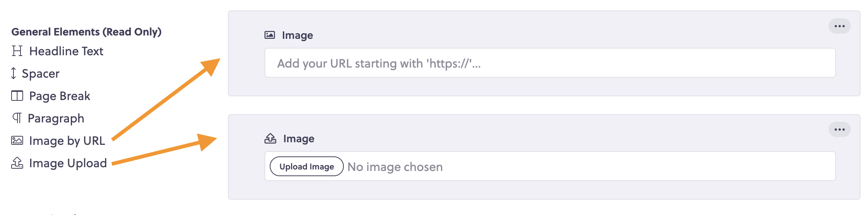
Task: Click the upload icon in second Image block
Action: (x=270, y=138)
